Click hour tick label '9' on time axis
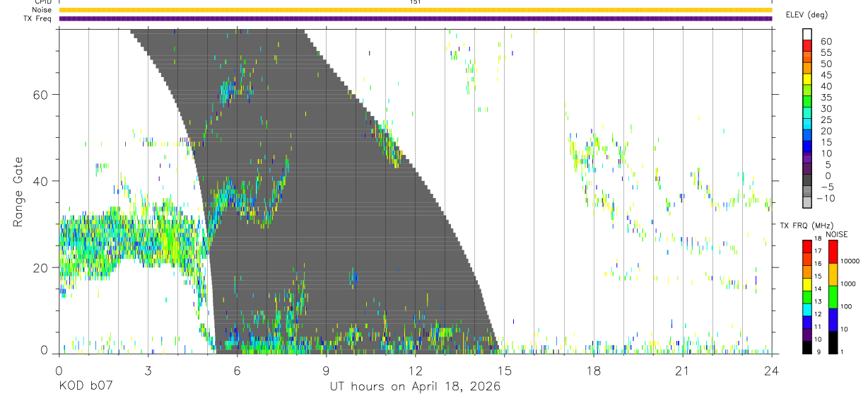Viewport: 868px width, 401px height. click(x=326, y=371)
